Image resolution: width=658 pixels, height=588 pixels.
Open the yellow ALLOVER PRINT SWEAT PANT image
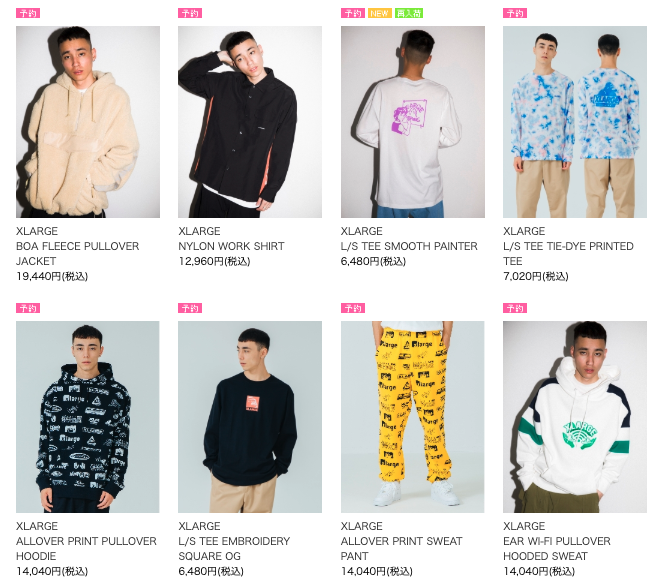click(413, 417)
